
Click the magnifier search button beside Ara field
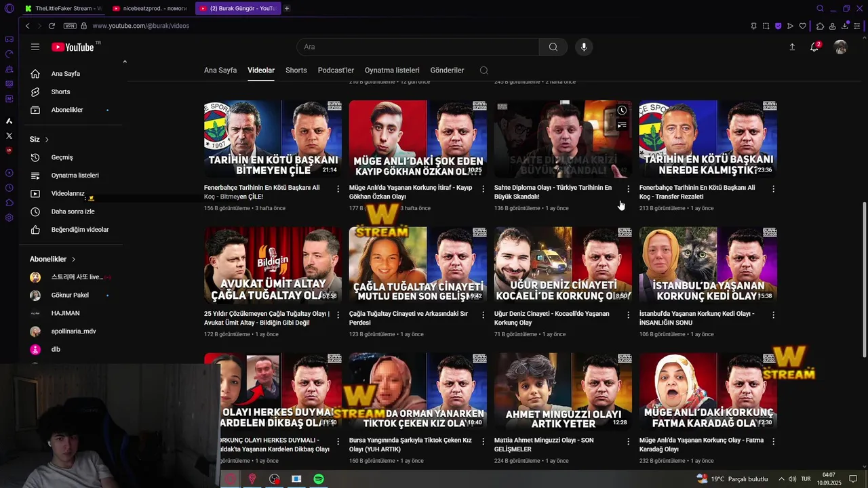553,47
